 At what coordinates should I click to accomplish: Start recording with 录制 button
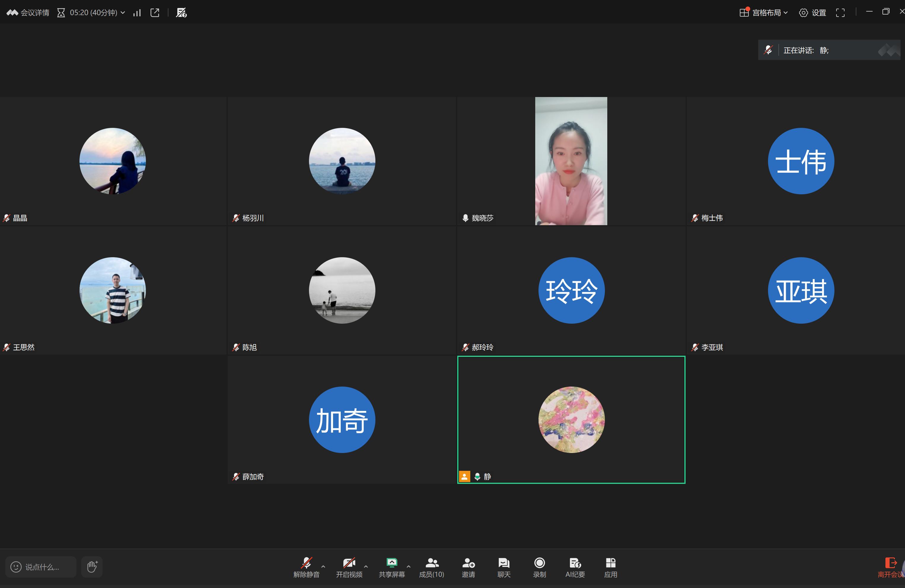(539, 567)
